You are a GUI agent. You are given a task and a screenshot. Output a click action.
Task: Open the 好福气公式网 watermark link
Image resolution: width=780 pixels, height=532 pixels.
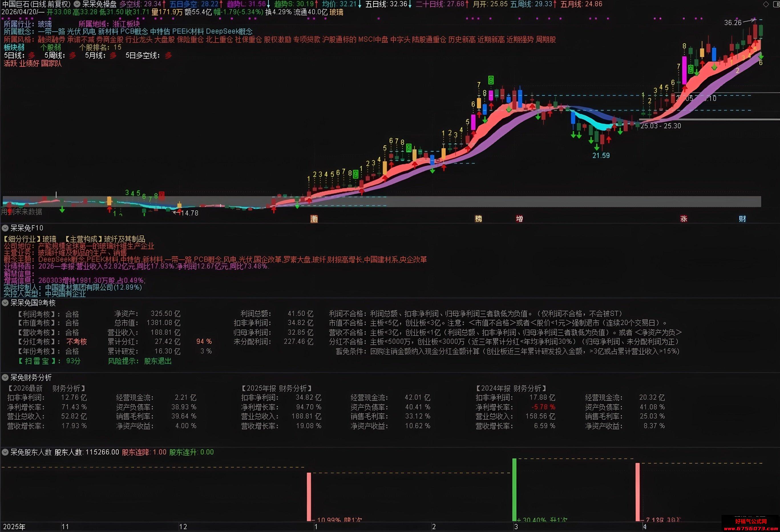coord(751,521)
